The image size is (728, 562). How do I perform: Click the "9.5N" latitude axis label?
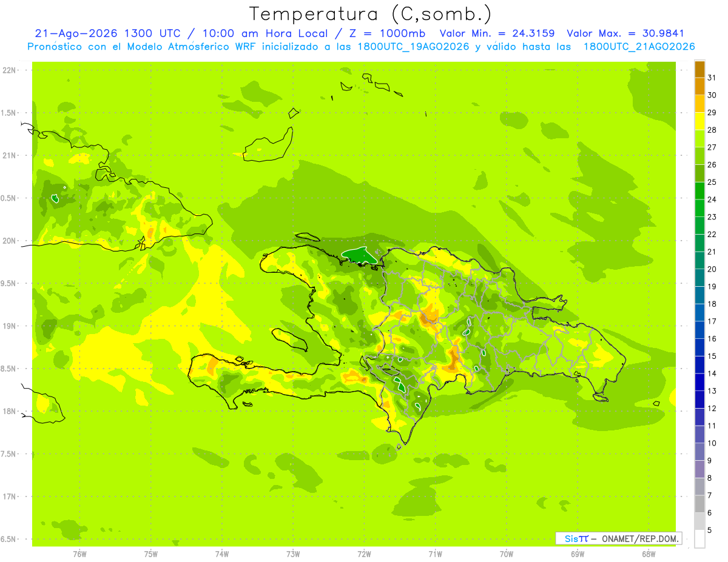[10, 283]
